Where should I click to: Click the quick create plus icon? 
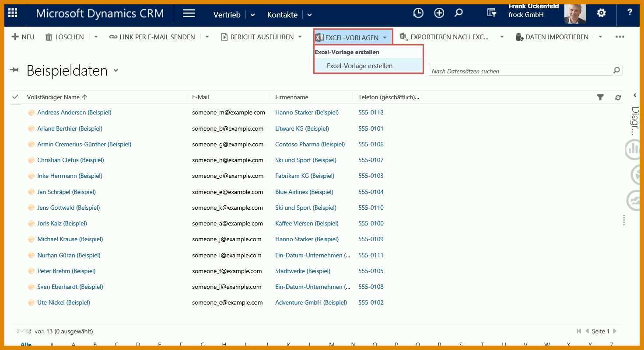click(x=439, y=13)
